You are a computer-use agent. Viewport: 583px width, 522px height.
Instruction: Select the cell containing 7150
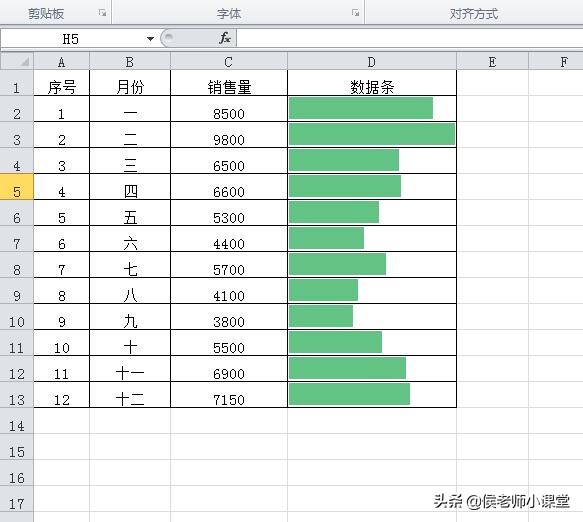pyautogui.click(x=229, y=395)
